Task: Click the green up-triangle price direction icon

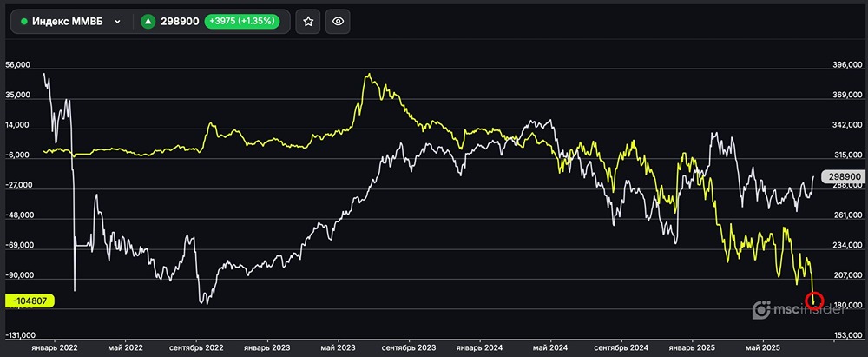Action: [148, 22]
